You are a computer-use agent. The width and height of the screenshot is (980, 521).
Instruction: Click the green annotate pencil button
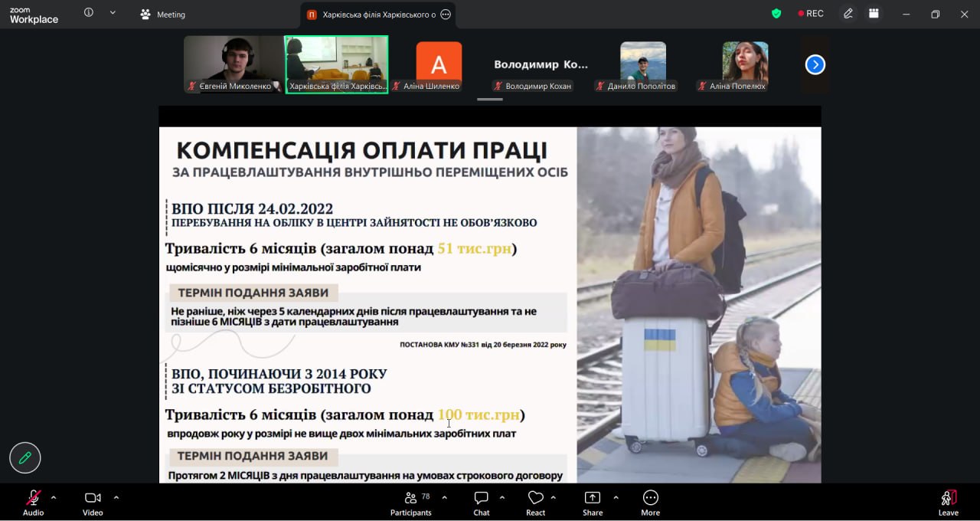(24, 458)
